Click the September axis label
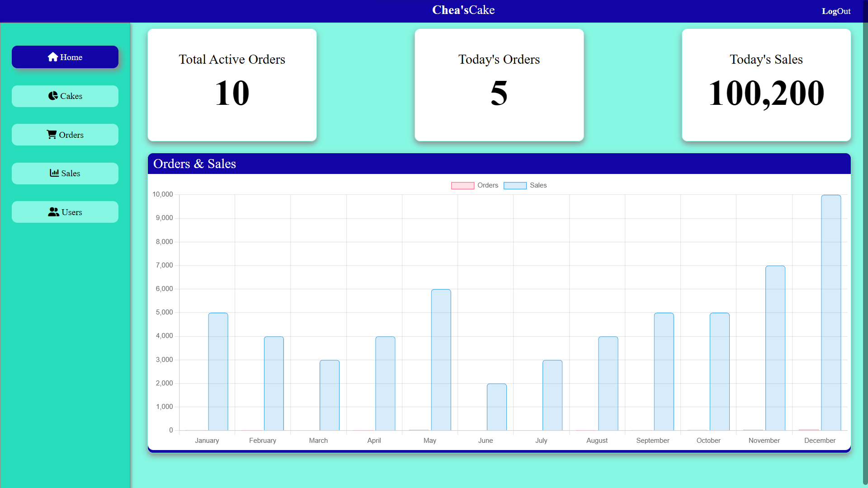 [653, 441]
